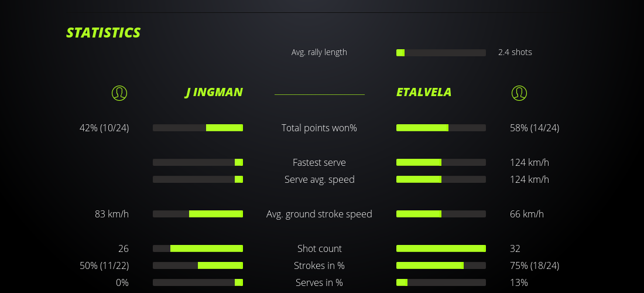This screenshot has width=644, height=293.
Task: Click the Avg. rally length bar
Action: 441,53
